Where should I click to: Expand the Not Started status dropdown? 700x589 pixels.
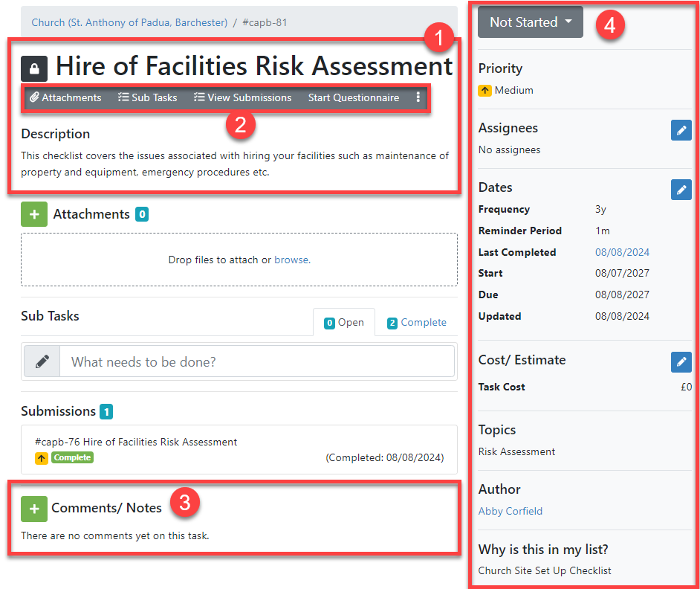pyautogui.click(x=530, y=22)
